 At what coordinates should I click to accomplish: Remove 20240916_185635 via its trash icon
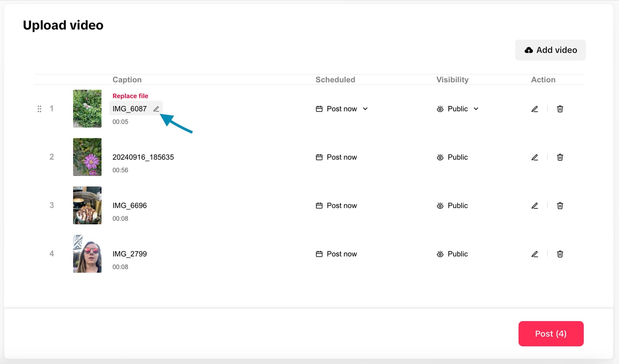560,157
